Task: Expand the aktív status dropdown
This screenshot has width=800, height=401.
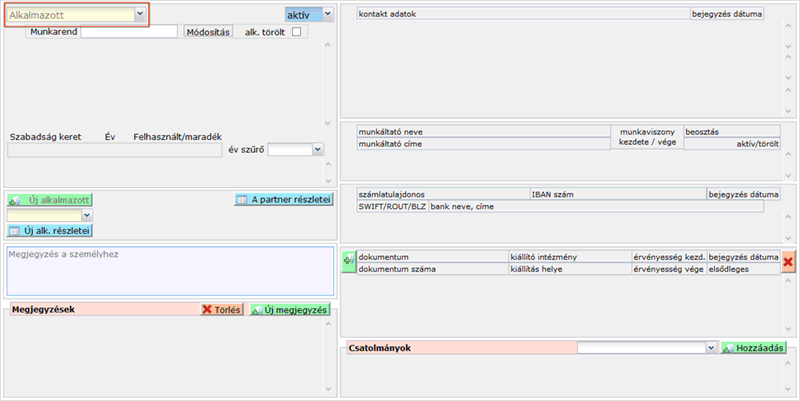Action: click(327, 15)
